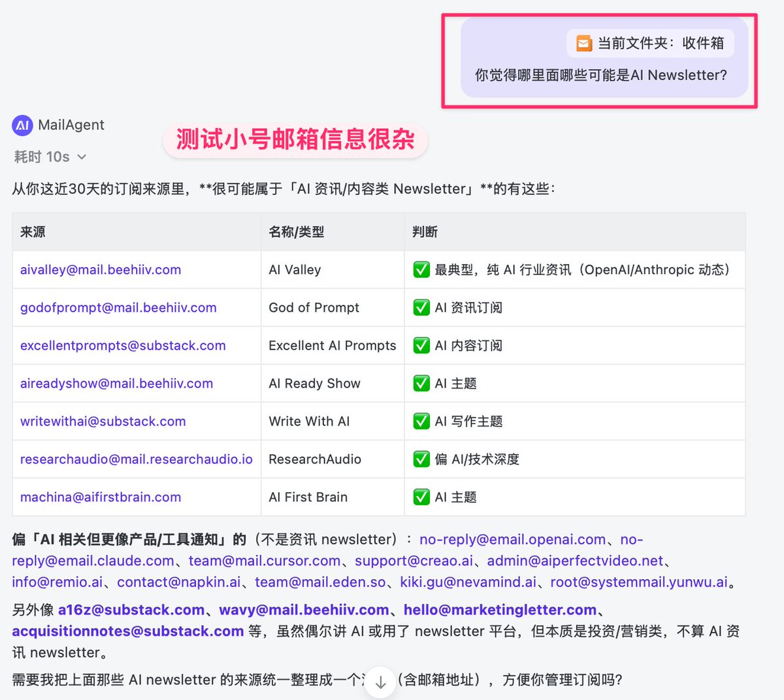The image size is (784, 700).
Task: Click the user question about AI Newsletter
Action: click(x=601, y=75)
